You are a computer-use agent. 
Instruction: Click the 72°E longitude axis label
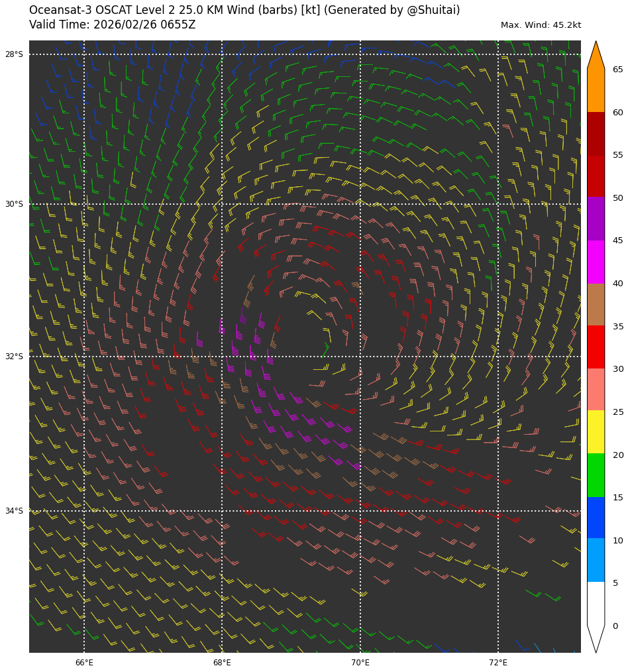498,663
